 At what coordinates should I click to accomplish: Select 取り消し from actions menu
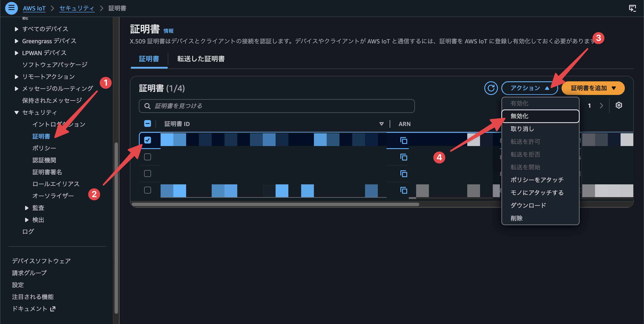(540, 129)
